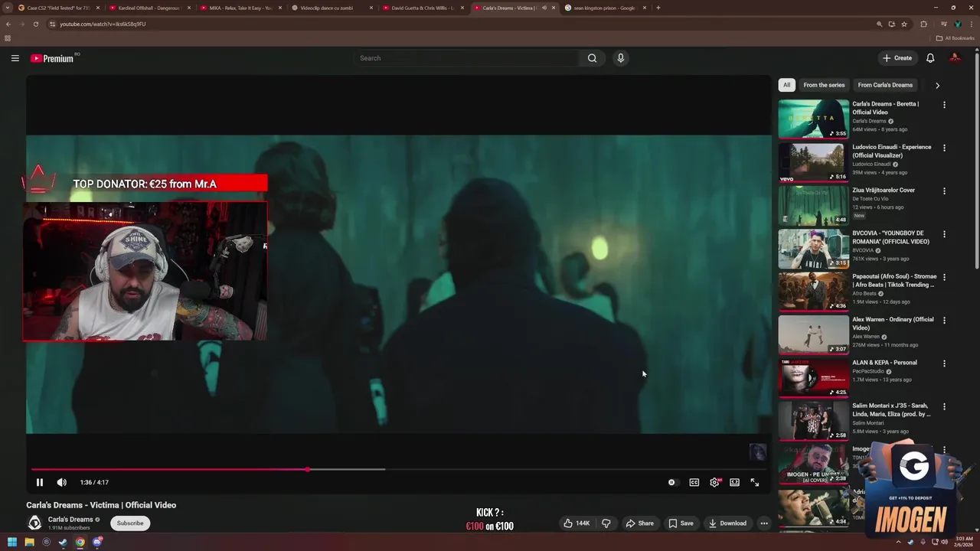Select the All filter chip
The height and width of the screenshot is (551, 980).
tap(786, 85)
